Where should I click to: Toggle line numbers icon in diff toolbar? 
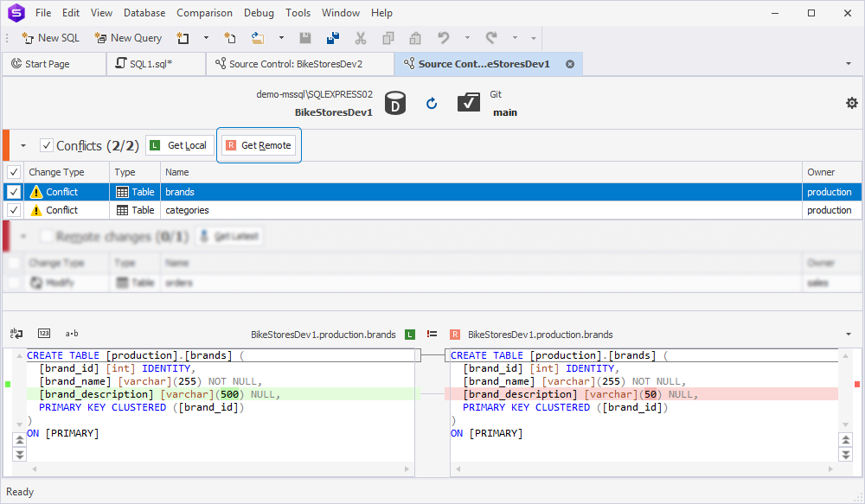44,333
